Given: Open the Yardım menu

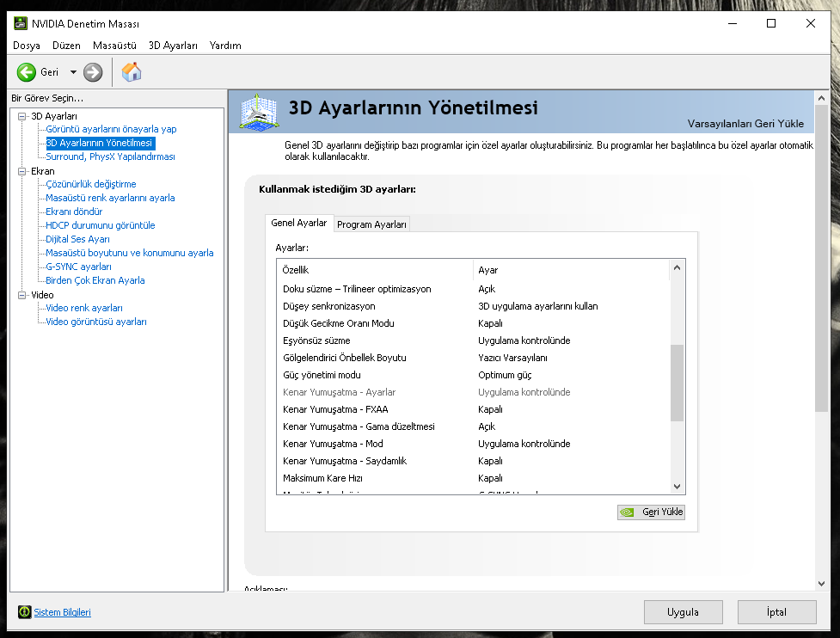Looking at the screenshot, I should pos(225,46).
